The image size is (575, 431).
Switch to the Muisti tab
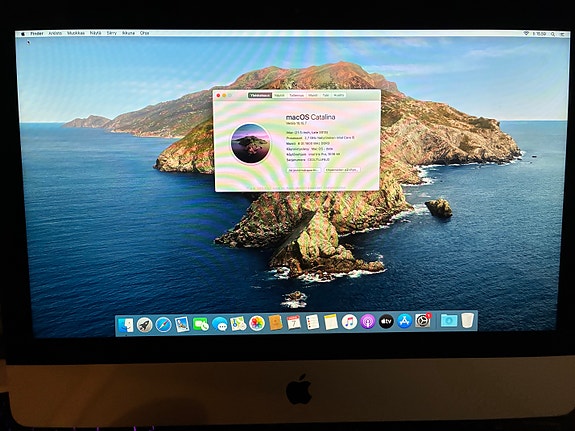313,95
